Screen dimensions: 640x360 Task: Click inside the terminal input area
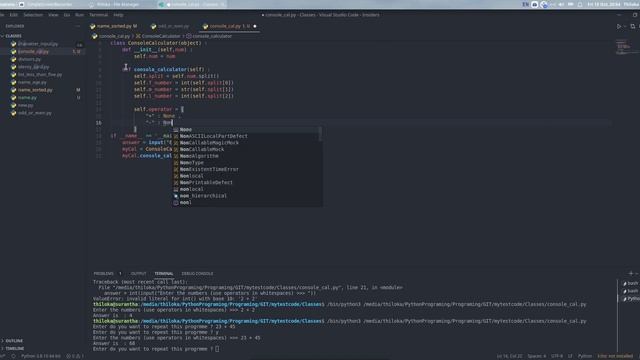point(217,349)
